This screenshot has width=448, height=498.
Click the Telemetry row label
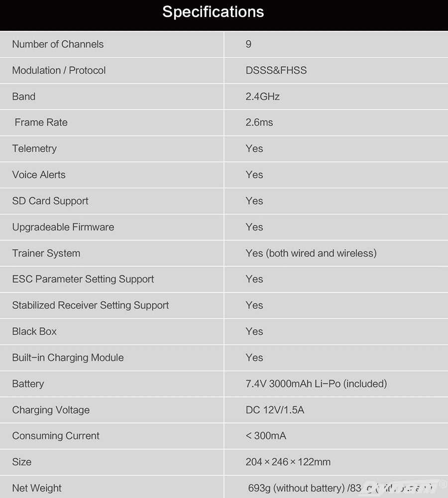(34, 148)
